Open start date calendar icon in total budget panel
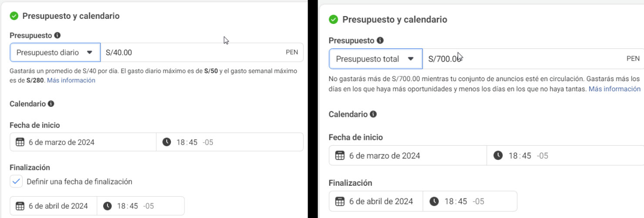This screenshot has width=644, height=218. click(340, 156)
